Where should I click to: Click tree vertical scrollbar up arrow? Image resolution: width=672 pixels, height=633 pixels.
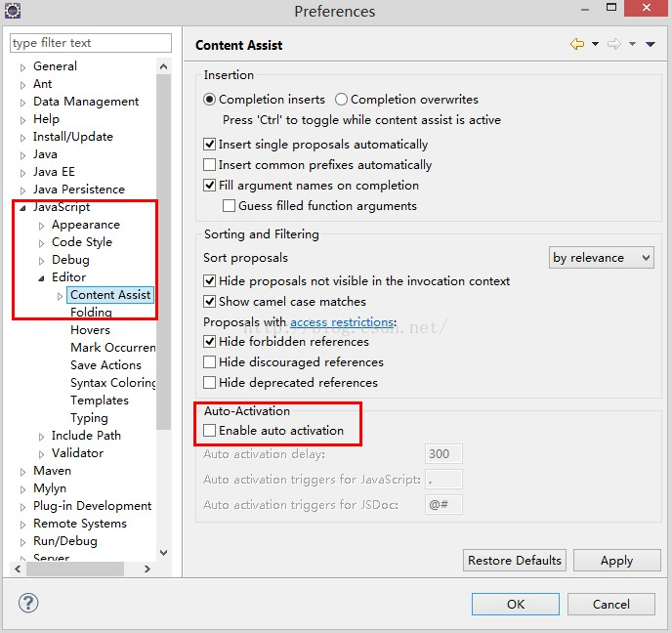tap(163, 66)
